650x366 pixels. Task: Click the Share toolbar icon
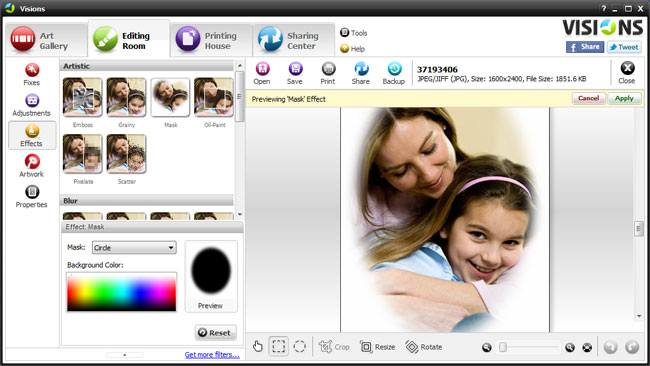(x=361, y=73)
